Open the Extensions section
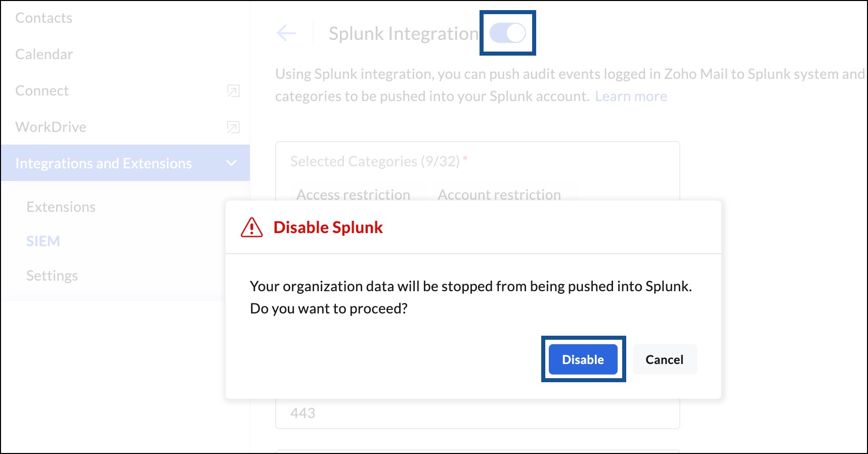Image resolution: width=868 pixels, height=454 pixels. click(x=61, y=207)
